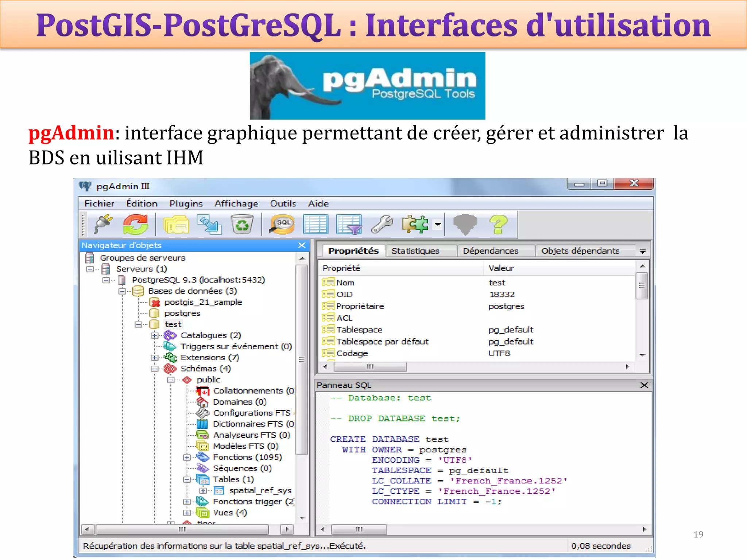The image size is (747, 560).
Task: Click the object properties folder icon
Action: tap(176, 224)
